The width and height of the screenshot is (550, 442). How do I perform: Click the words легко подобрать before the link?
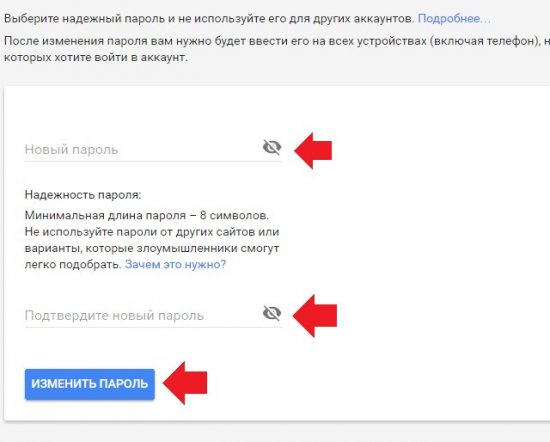click(73, 264)
